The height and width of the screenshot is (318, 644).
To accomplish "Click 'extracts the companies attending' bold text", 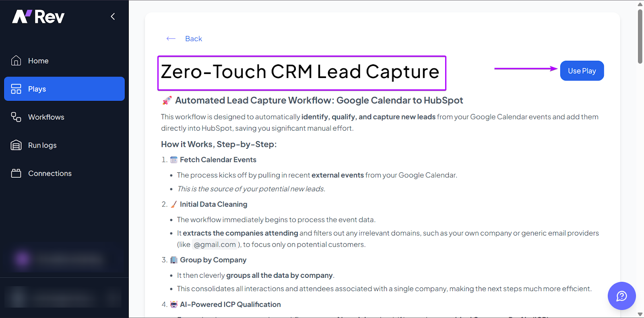I will [240, 233].
